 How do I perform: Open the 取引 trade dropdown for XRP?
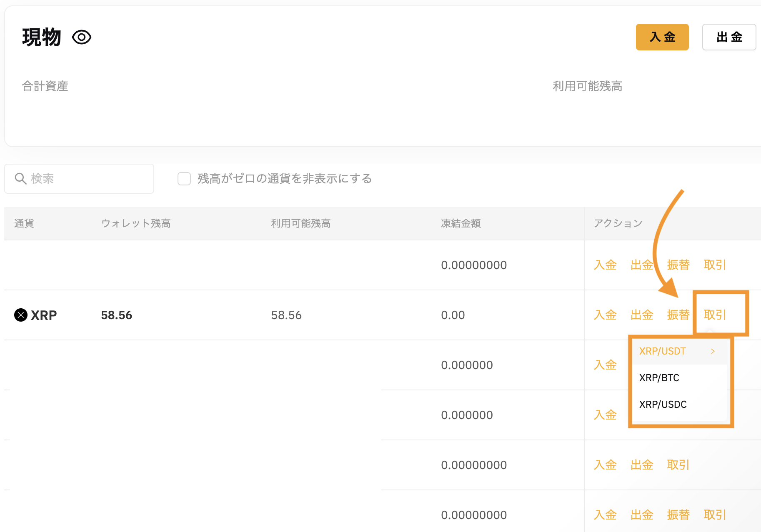point(715,315)
